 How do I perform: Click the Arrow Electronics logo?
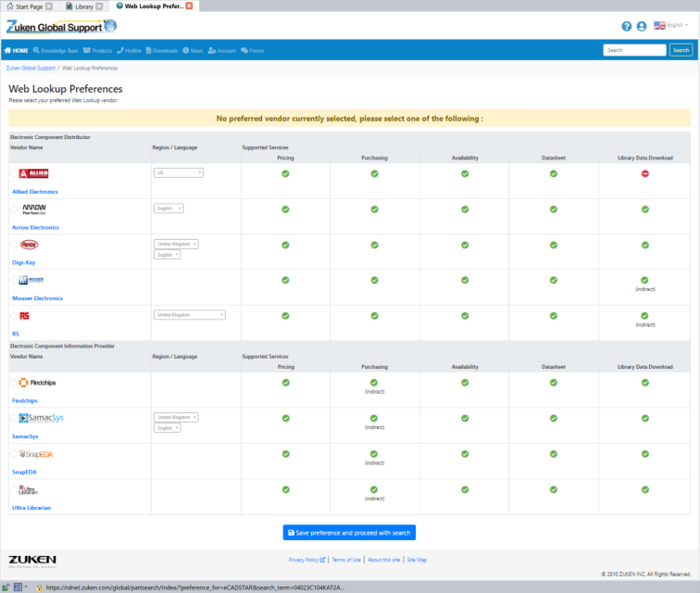coord(34,209)
